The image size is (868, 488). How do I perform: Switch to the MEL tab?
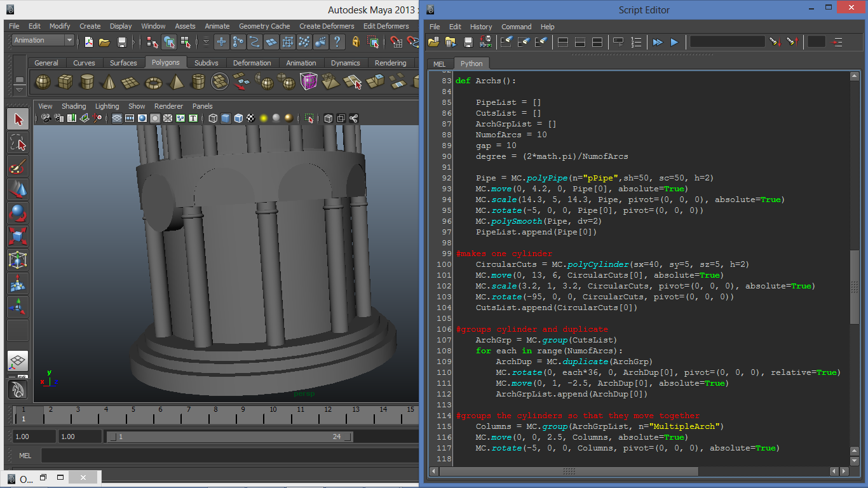coord(440,64)
